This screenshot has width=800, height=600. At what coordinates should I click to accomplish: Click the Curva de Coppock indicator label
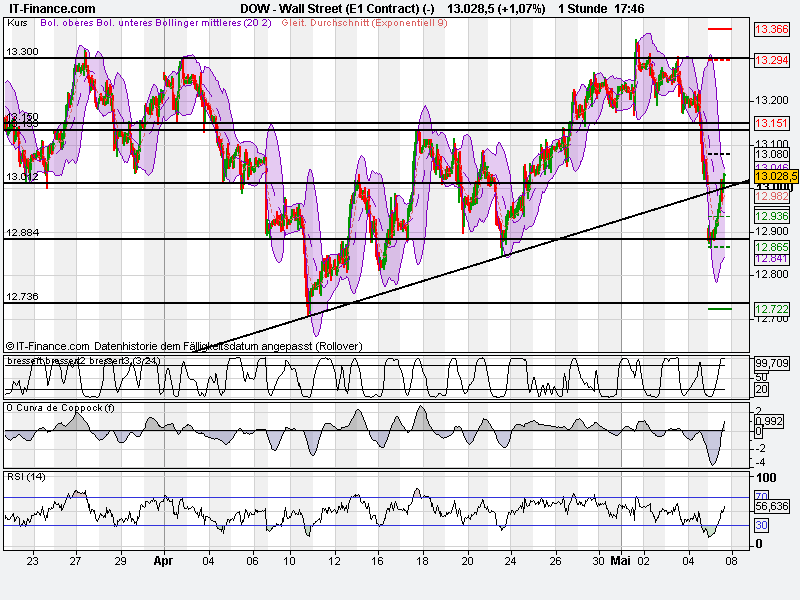[60, 408]
